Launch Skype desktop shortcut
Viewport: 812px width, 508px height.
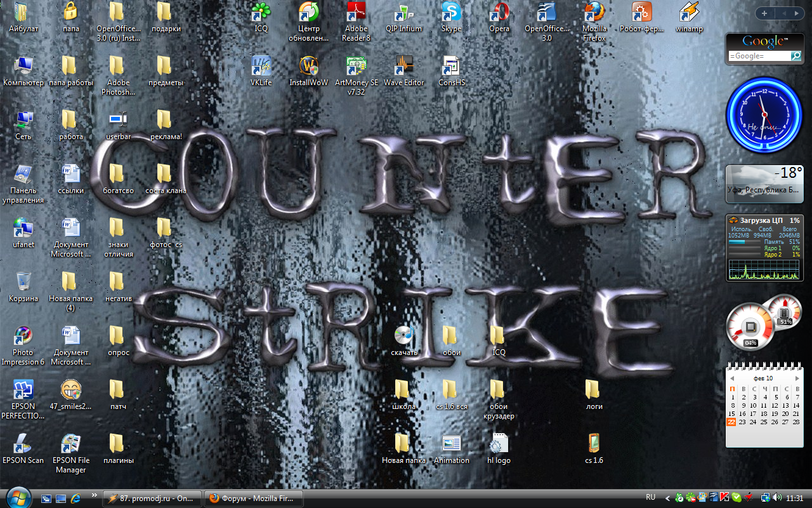point(451,11)
